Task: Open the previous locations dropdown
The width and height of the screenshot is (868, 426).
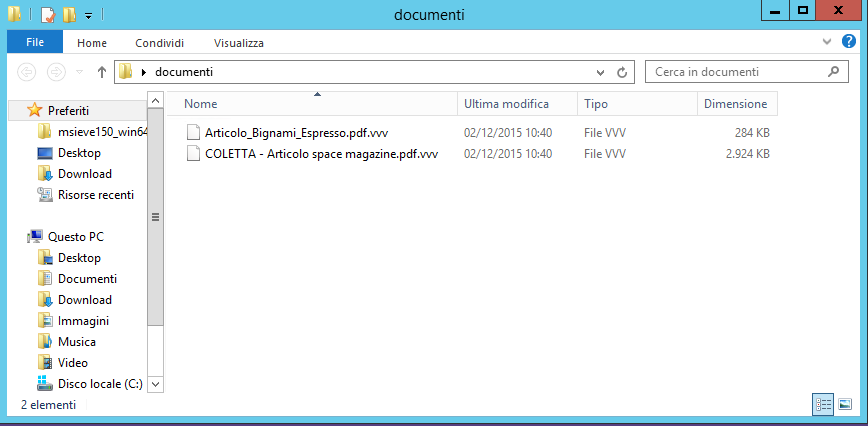Action: point(600,72)
